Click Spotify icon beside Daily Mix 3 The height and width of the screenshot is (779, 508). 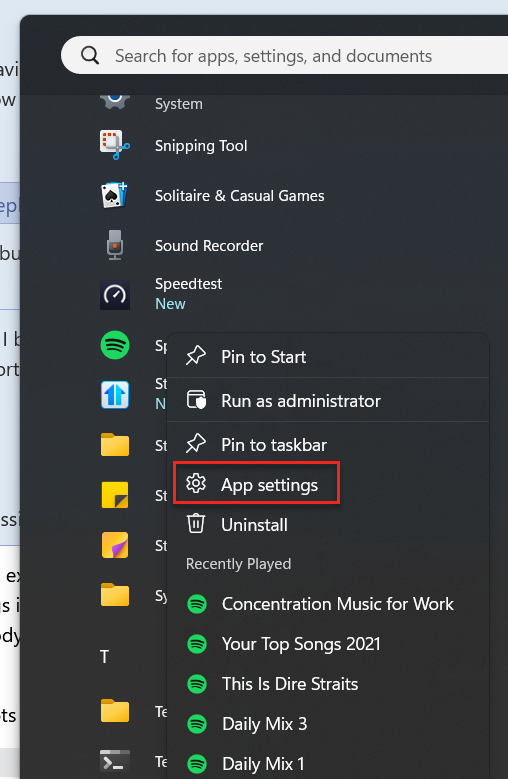tap(197, 724)
